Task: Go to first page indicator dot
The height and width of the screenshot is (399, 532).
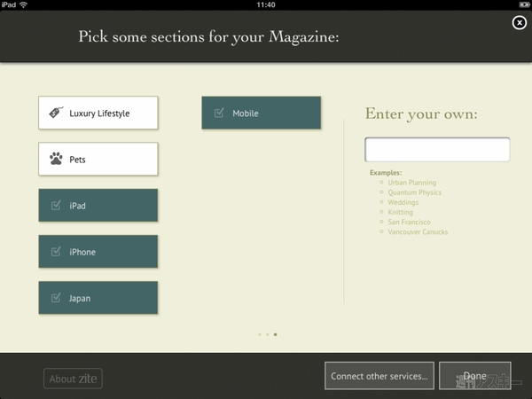Action: 260,334
